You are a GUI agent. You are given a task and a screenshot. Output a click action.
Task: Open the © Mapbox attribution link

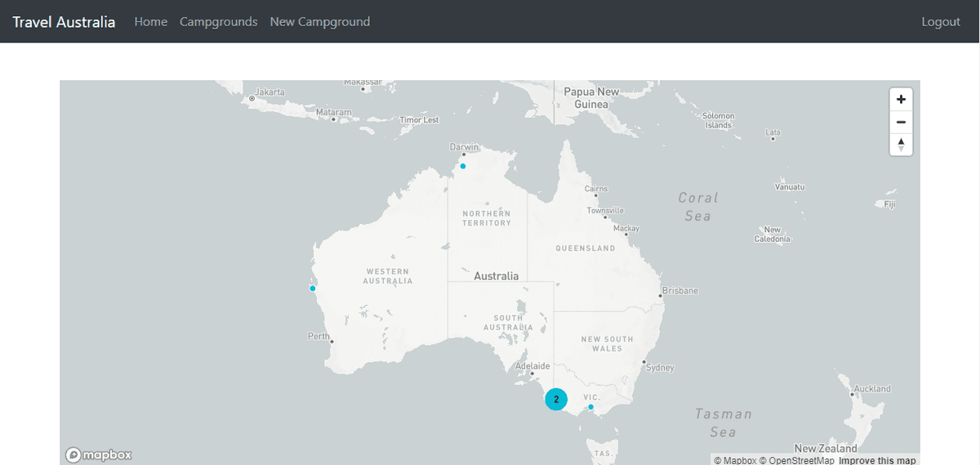(x=734, y=461)
